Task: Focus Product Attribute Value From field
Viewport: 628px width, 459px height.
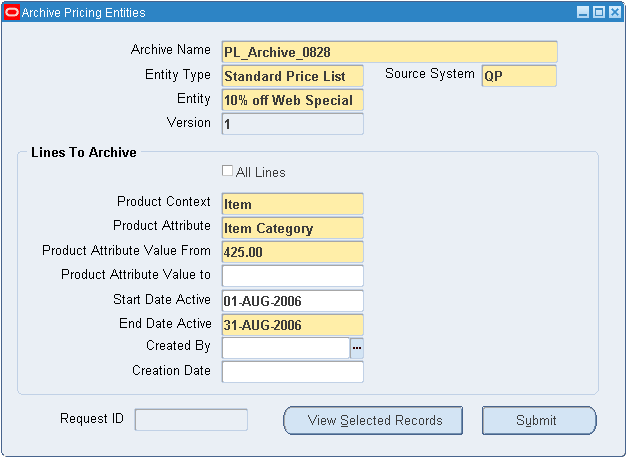Action: click(x=292, y=252)
